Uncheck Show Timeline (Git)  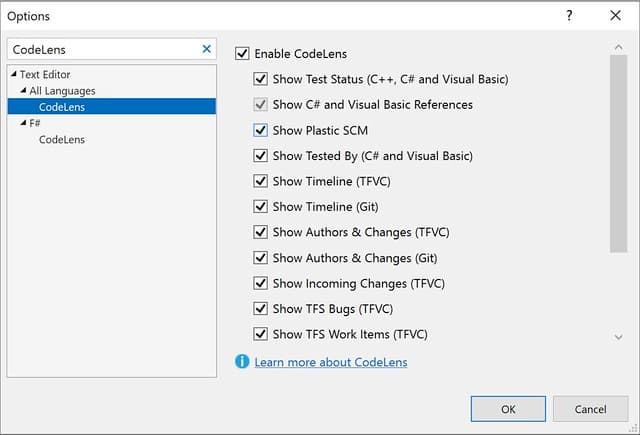261,207
